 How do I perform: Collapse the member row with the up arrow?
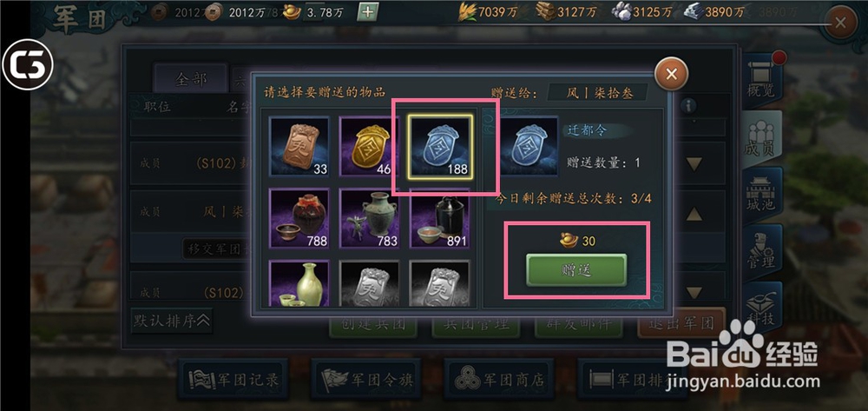coord(694,214)
